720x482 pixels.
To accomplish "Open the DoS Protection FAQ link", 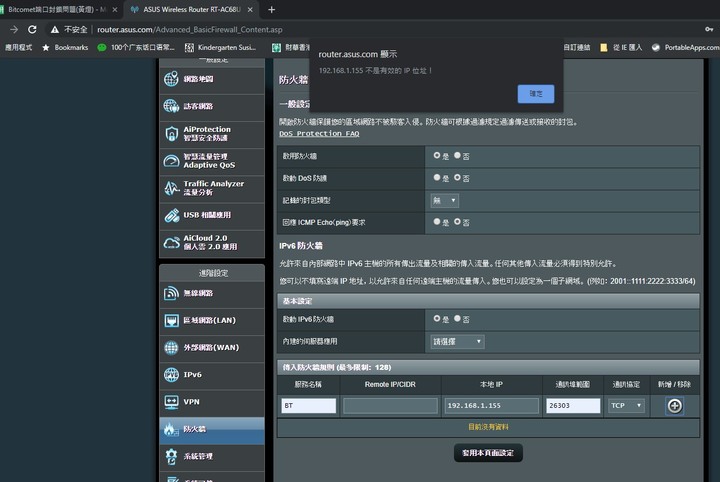I will [x=319, y=134].
